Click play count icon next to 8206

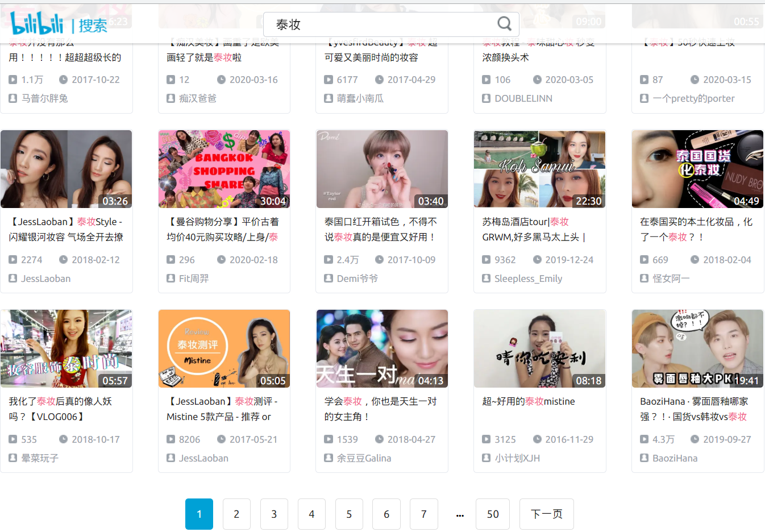(x=171, y=439)
